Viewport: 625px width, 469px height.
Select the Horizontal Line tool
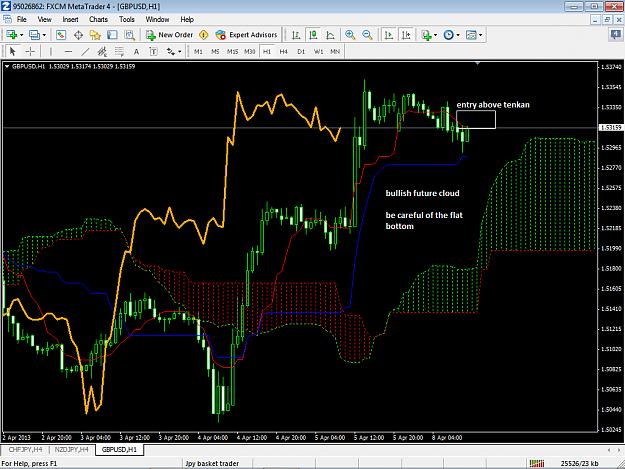pos(68,51)
